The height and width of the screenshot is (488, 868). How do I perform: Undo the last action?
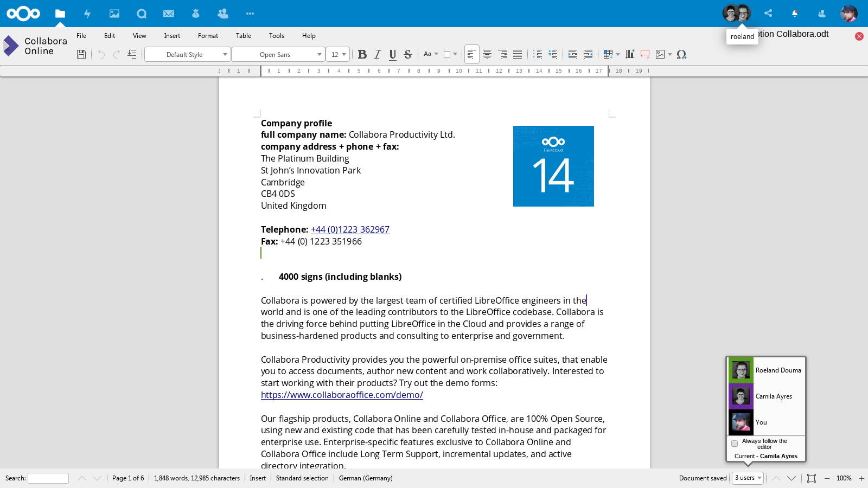[101, 54]
